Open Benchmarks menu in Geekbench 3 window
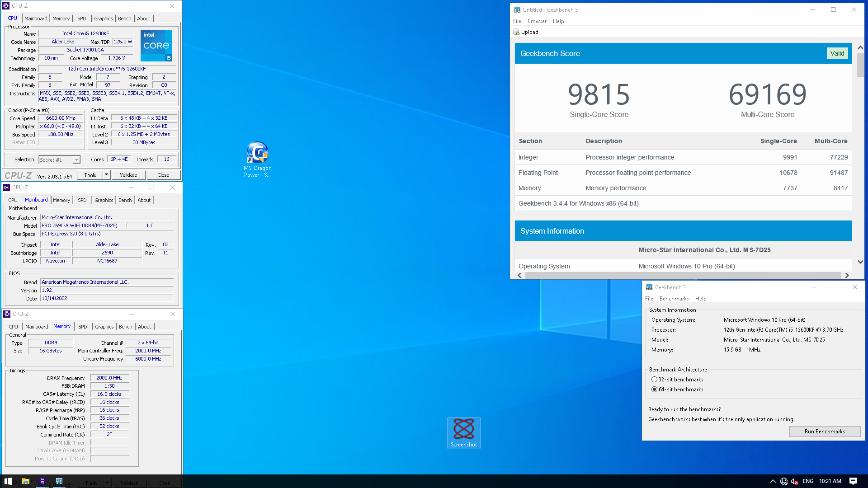This screenshot has width=868, height=488. coord(674,299)
